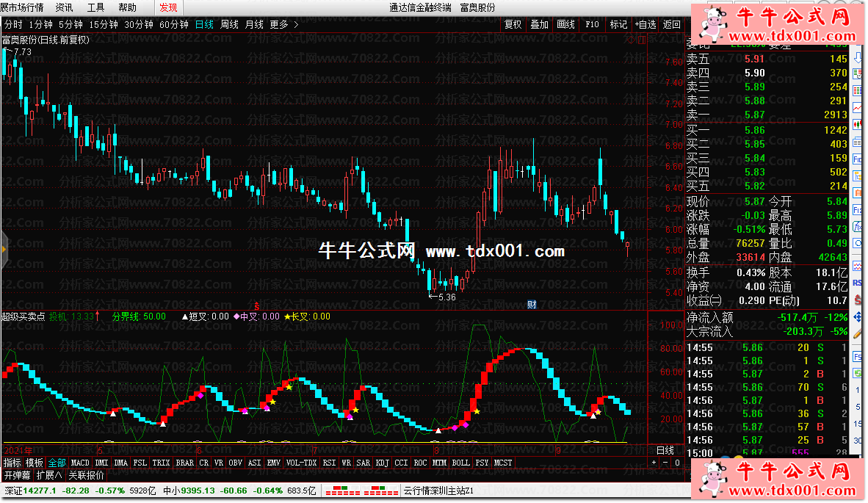Switch indicator to DMA
The height and width of the screenshot is (503, 868).
click(120, 463)
